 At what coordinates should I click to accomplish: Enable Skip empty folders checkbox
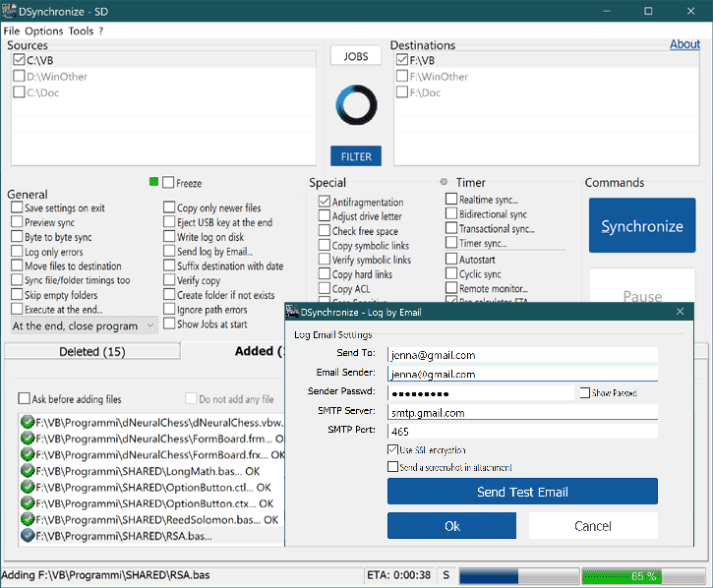[x=17, y=294]
